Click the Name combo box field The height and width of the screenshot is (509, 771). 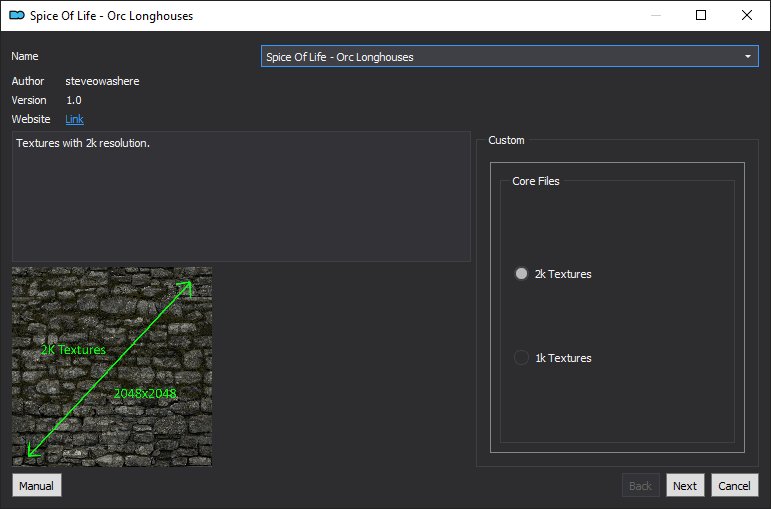coord(509,57)
